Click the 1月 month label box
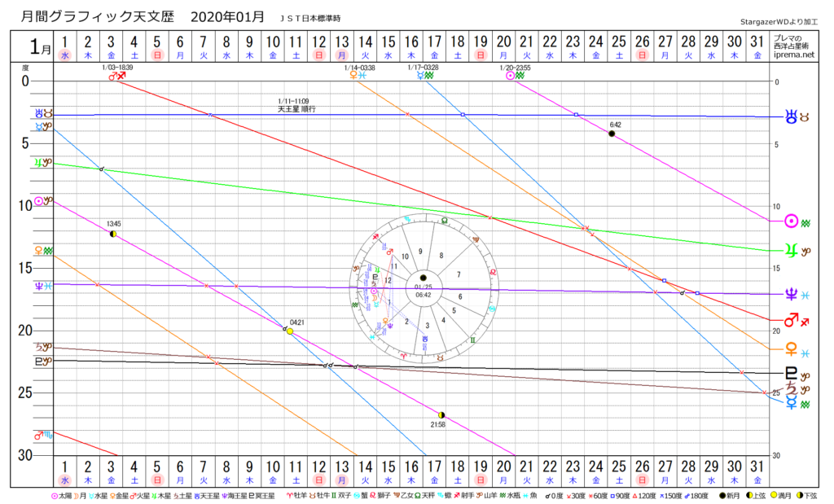The height and width of the screenshot is (504, 834). 31,46
